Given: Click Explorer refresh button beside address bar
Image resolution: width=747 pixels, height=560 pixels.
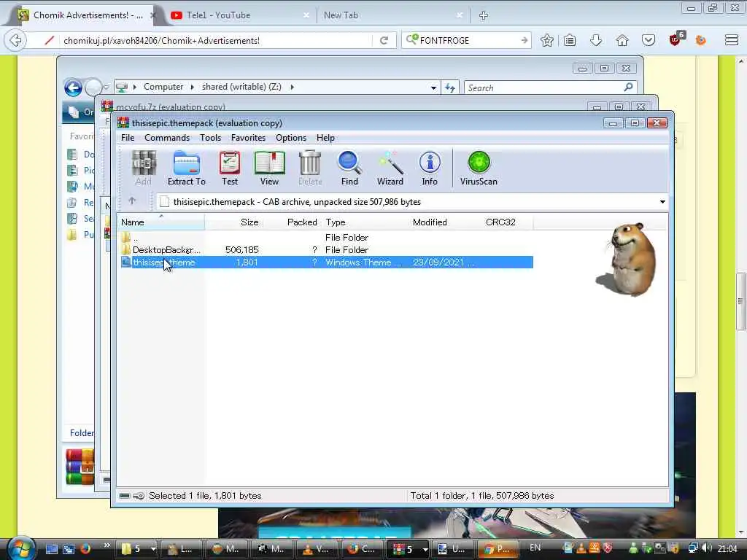Looking at the screenshot, I should (449, 87).
